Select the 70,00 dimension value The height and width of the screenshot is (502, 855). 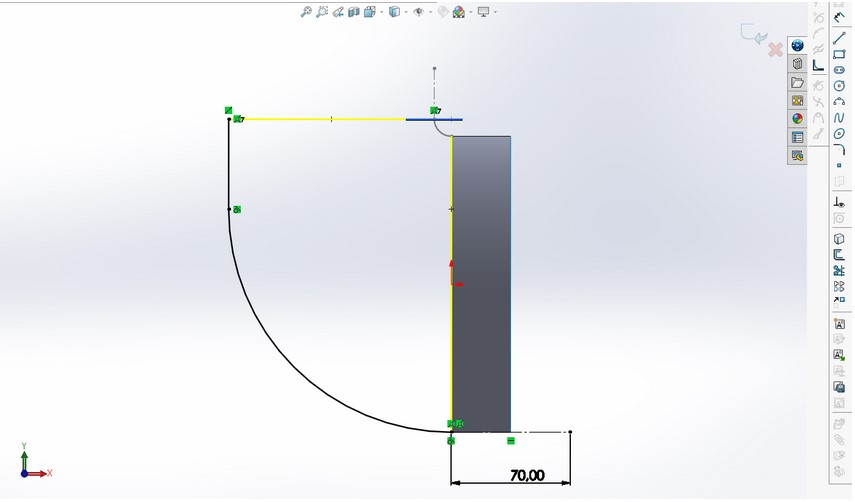526,475
